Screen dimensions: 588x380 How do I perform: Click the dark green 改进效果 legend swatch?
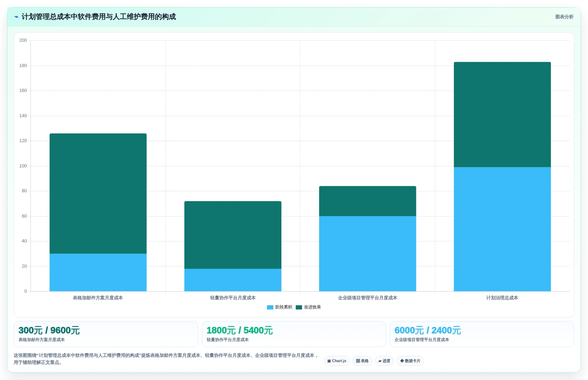coord(299,307)
